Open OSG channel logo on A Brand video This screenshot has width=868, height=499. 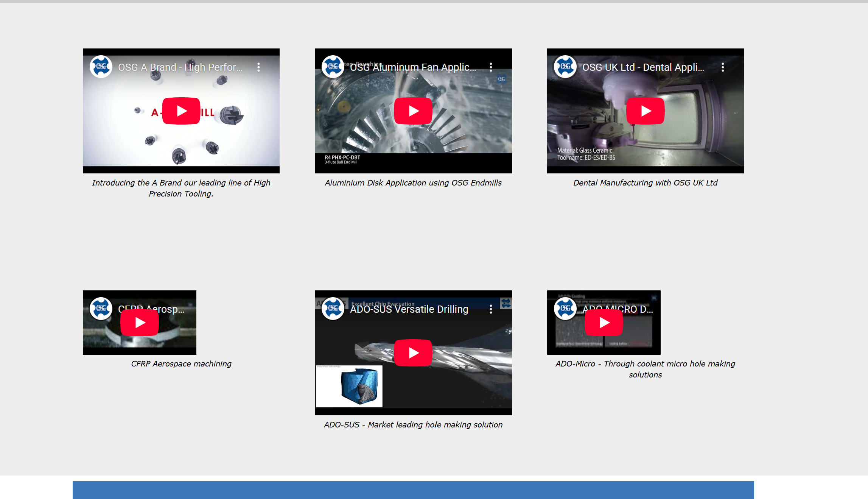click(x=101, y=67)
